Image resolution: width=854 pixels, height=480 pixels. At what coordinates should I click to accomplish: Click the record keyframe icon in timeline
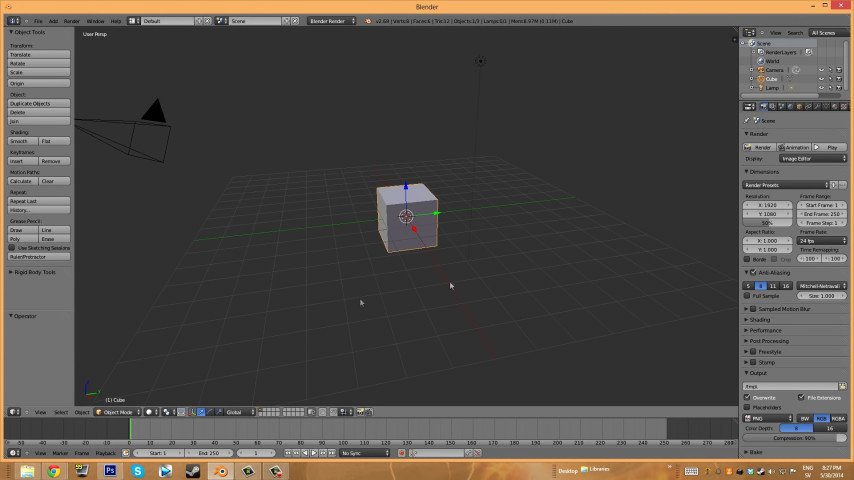(402, 453)
